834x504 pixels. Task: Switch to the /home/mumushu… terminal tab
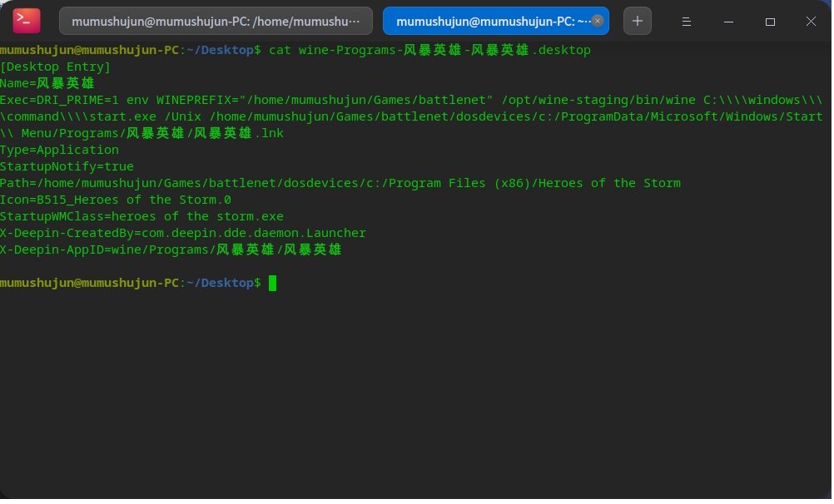point(216,22)
